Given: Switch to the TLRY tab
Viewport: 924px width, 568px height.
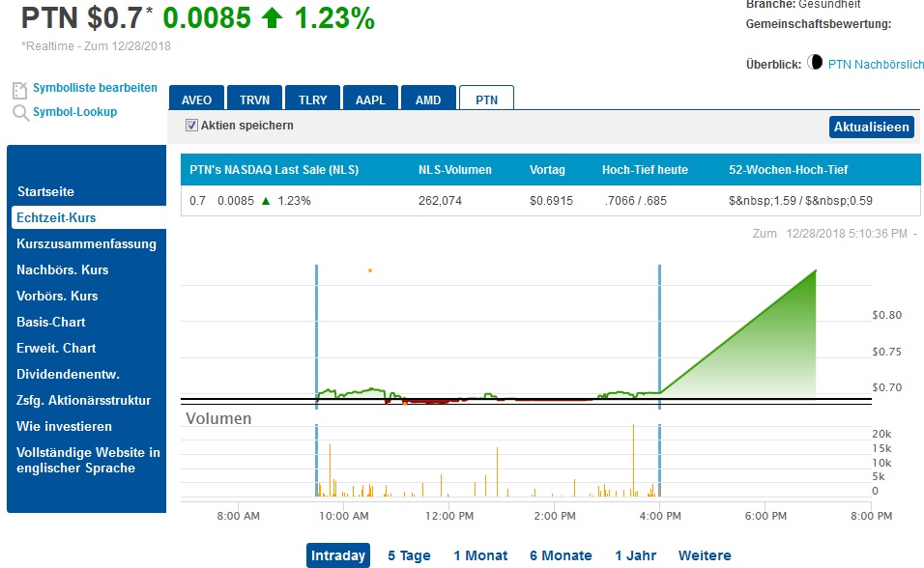Looking at the screenshot, I should [x=312, y=99].
